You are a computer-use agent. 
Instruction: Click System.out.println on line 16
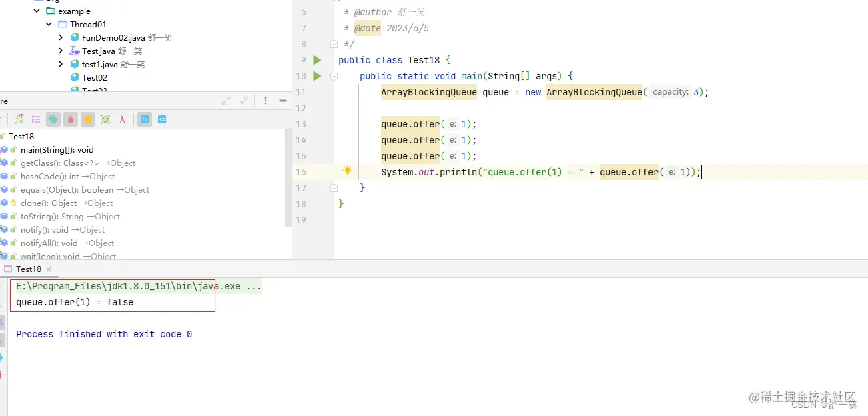point(429,172)
